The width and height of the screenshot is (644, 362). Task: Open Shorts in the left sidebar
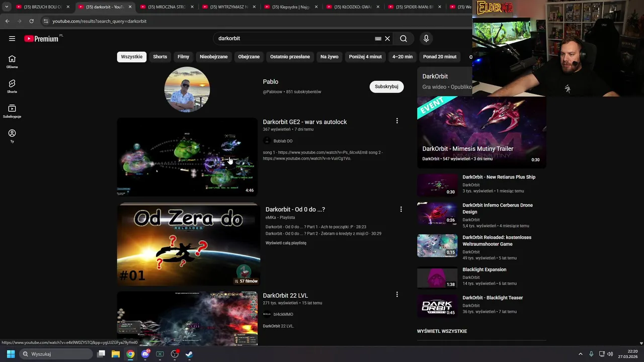tap(12, 86)
